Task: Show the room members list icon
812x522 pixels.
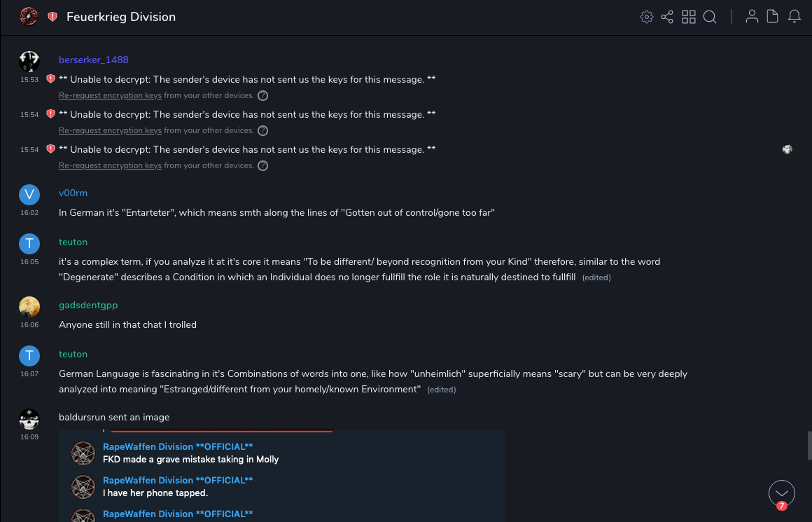Action: 752,17
